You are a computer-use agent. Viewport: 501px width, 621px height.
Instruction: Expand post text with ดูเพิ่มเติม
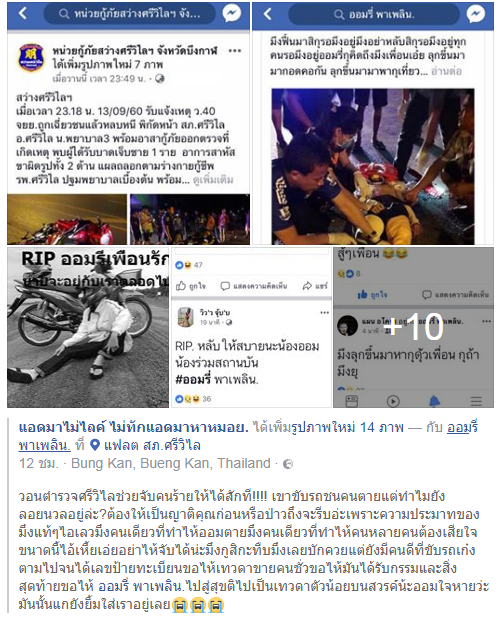[213, 180]
